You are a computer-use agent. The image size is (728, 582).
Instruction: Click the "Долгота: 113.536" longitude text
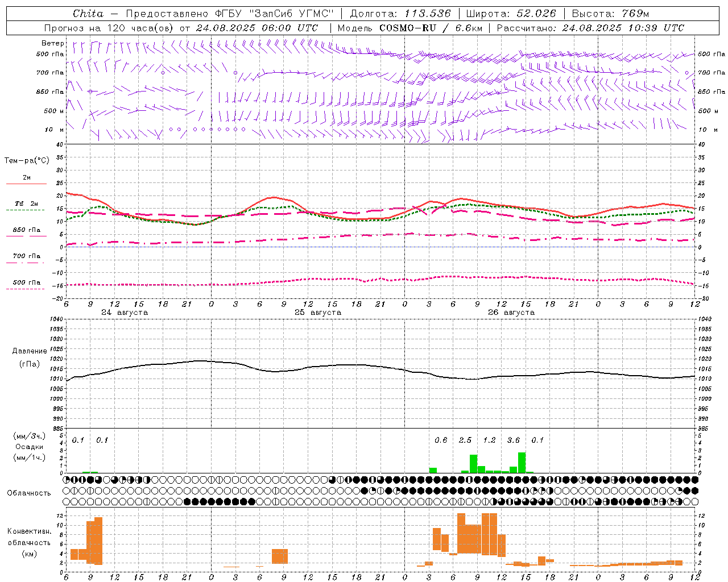400,14
